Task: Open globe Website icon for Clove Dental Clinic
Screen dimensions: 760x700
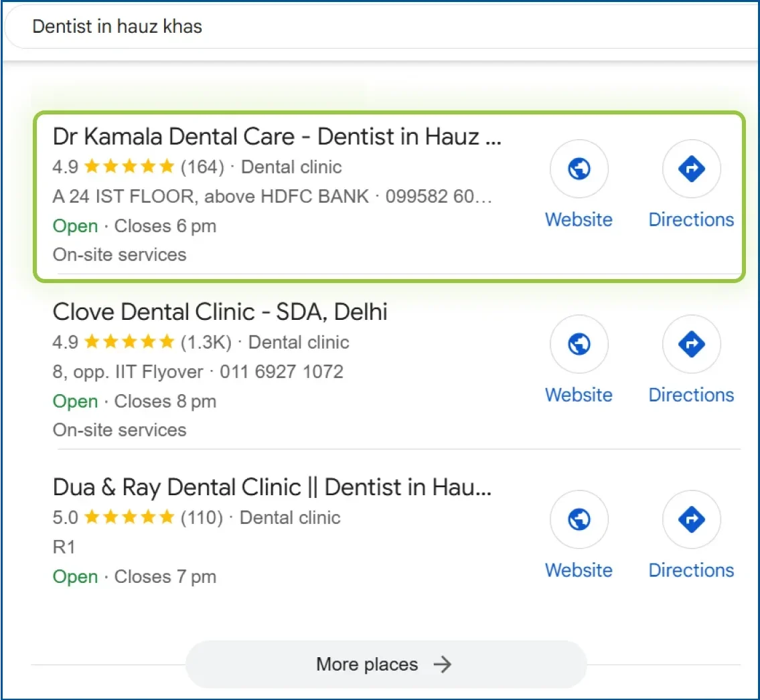Action: 579,344
